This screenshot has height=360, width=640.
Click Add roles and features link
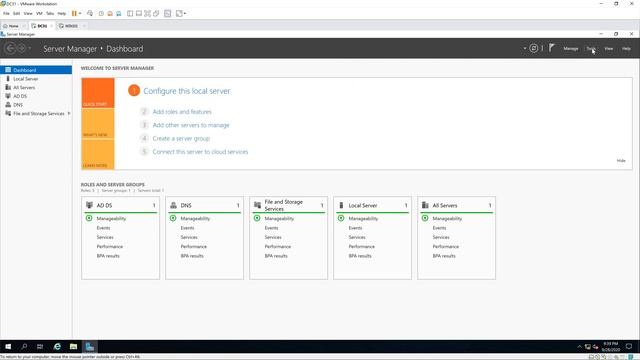point(182,111)
